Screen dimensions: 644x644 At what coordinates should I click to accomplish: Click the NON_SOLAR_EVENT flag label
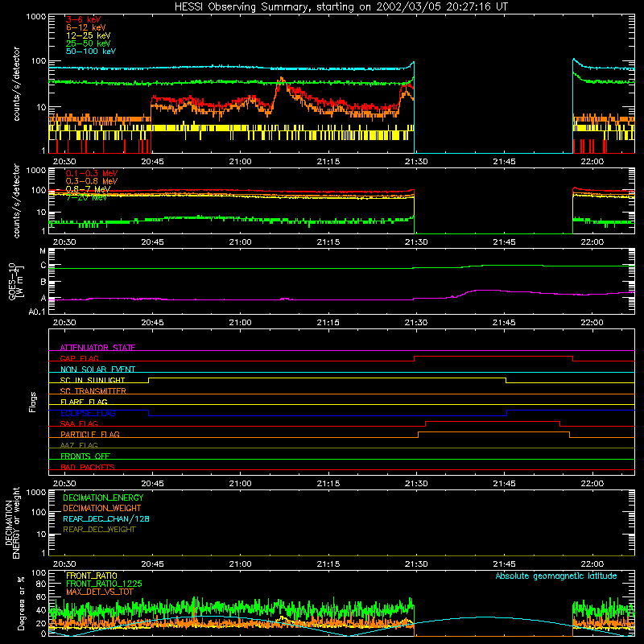(97, 369)
